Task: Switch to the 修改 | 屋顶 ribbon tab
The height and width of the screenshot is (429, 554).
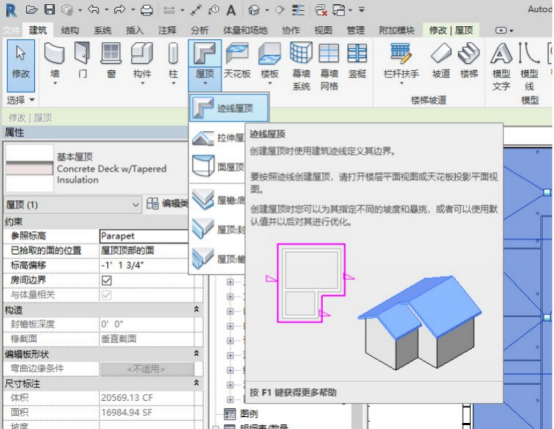Action: [451, 30]
